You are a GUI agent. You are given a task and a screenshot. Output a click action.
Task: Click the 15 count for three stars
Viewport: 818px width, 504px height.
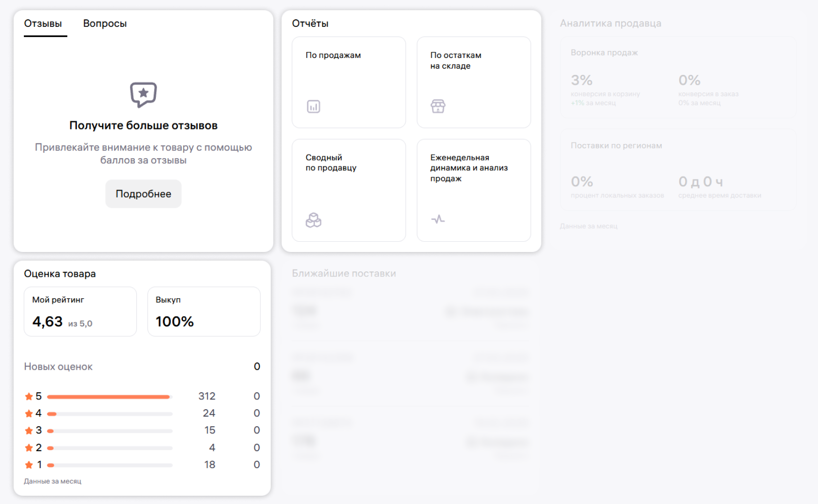click(x=210, y=430)
